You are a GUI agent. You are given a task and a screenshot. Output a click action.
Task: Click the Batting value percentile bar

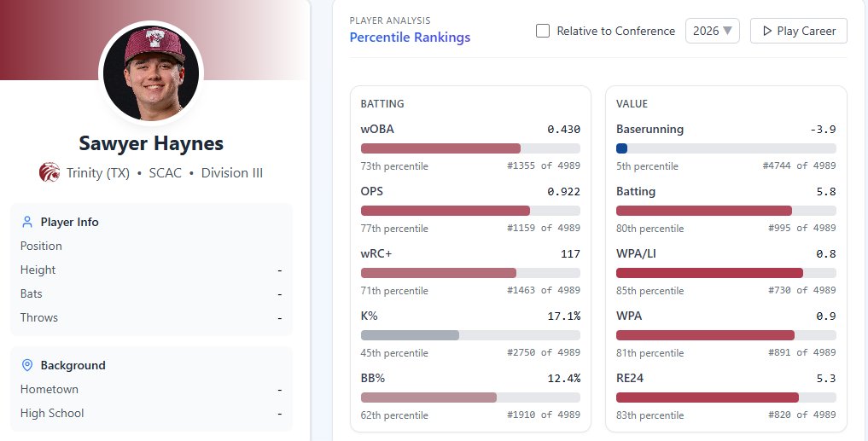[725, 211]
